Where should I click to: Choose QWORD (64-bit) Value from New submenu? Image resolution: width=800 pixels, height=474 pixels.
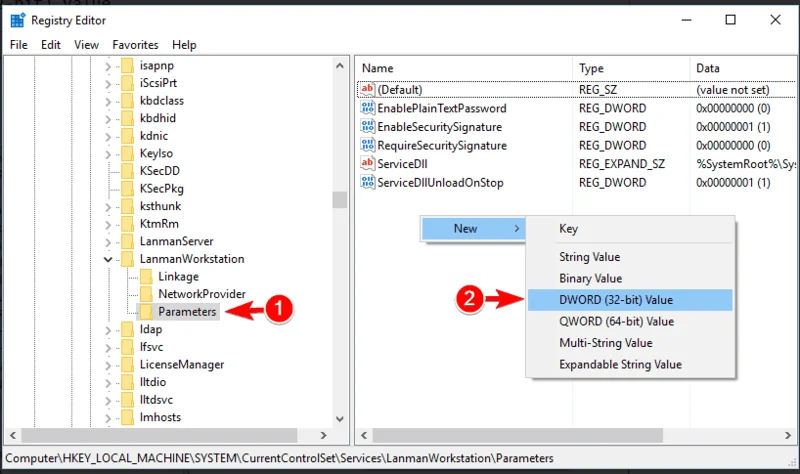click(x=630, y=321)
